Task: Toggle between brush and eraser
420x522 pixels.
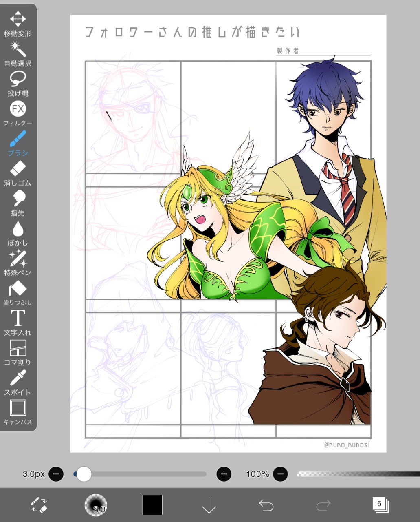Action: coord(39,505)
